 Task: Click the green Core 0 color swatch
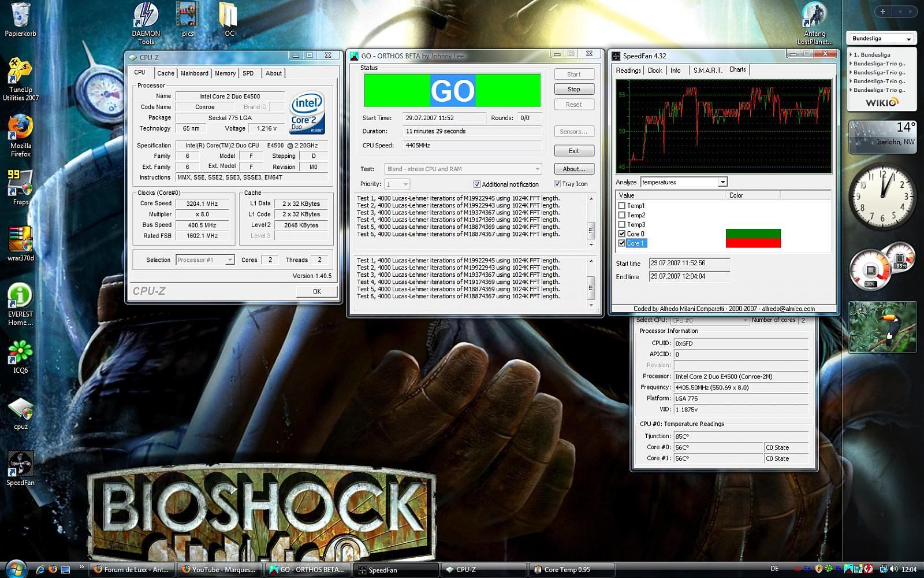753,234
